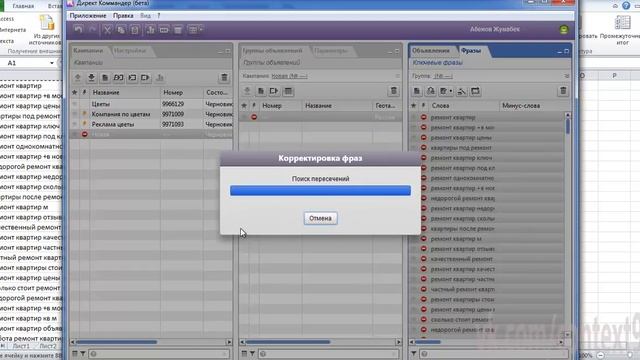Click the trash icon in the purple main toolbar
Screen dimensions: 640x360
click(x=178, y=30)
